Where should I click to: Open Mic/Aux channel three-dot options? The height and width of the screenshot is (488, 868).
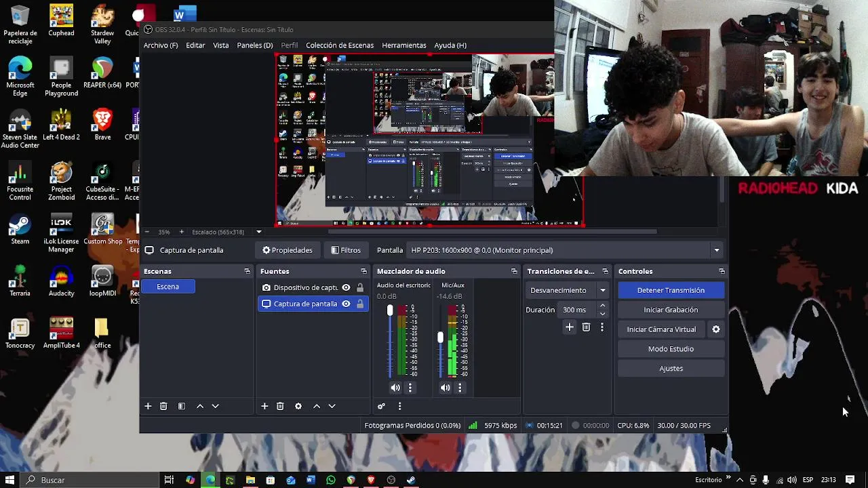pos(460,388)
